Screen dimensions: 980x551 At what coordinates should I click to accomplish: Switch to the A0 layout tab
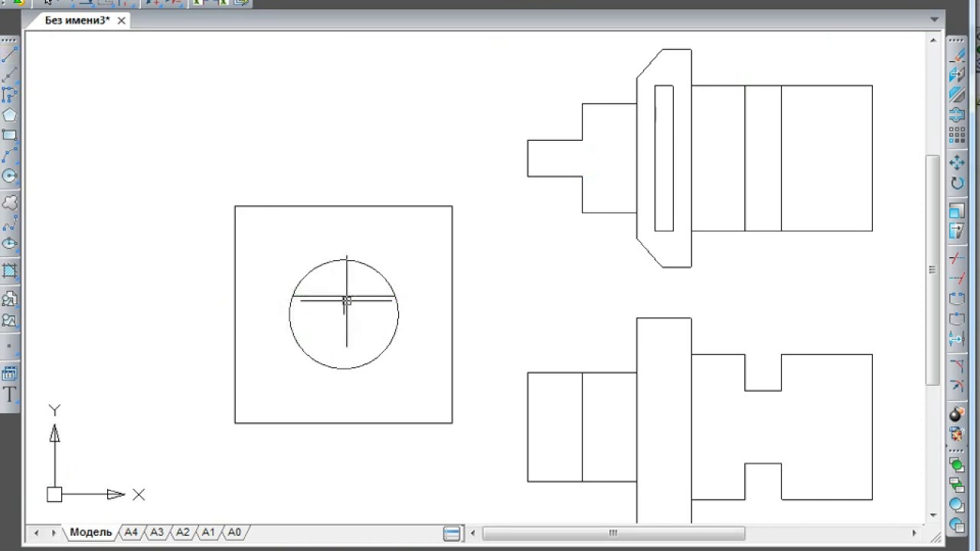[234, 532]
